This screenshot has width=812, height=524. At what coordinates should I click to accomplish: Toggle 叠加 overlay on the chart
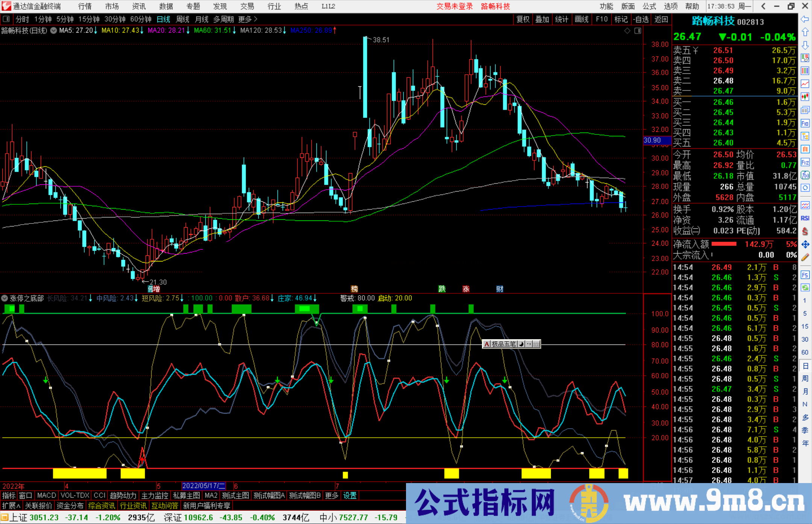click(x=542, y=19)
